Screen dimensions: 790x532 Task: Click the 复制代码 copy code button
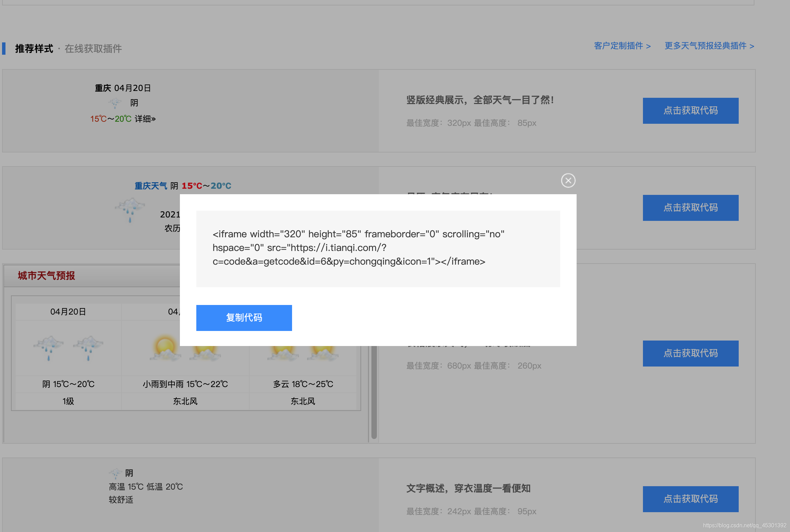tap(244, 318)
